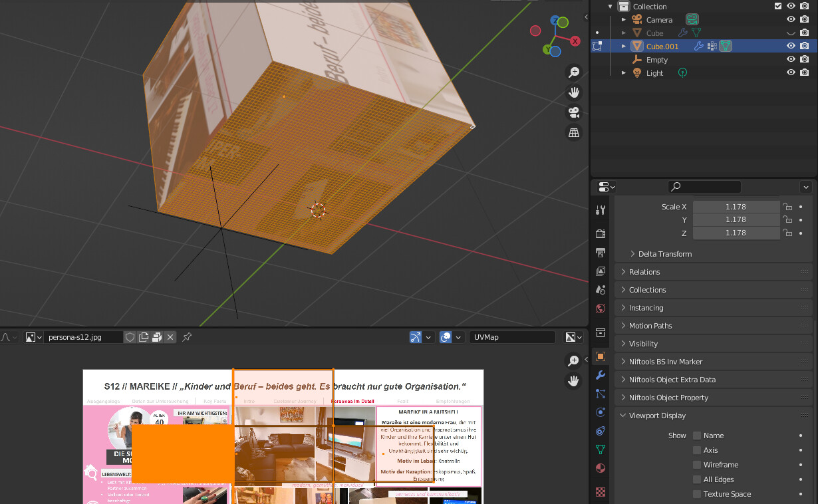Toggle lock on Scale X
Viewport: 818px width, 504px height.
[787, 207]
